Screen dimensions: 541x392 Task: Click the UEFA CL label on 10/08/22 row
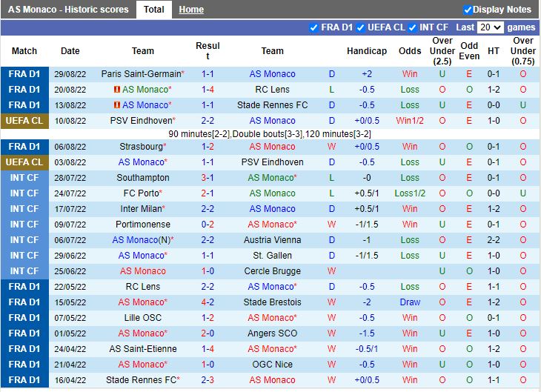click(x=24, y=121)
